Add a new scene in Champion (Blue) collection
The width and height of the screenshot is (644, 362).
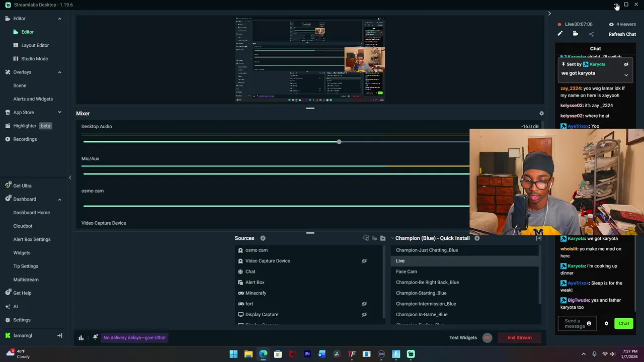(477, 238)
